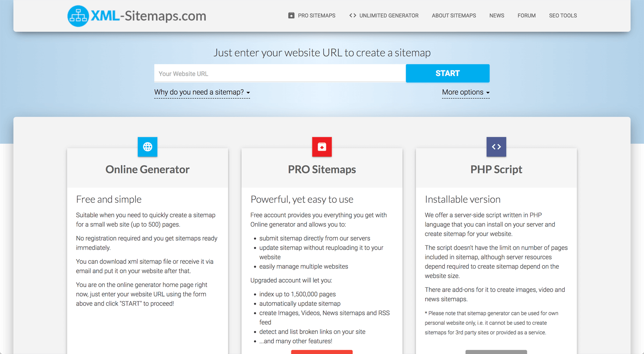Click the gray button under PHP Script
Viewport: 644px width, 354px height.
(496, 352)
